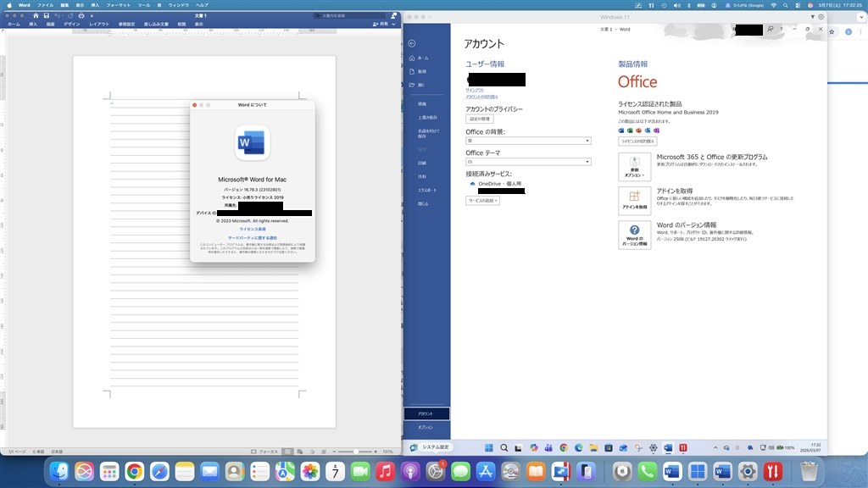Click the 共有 button in Mac Word
The width and height of the screenshot is (868, 488).
coord(381,25)
